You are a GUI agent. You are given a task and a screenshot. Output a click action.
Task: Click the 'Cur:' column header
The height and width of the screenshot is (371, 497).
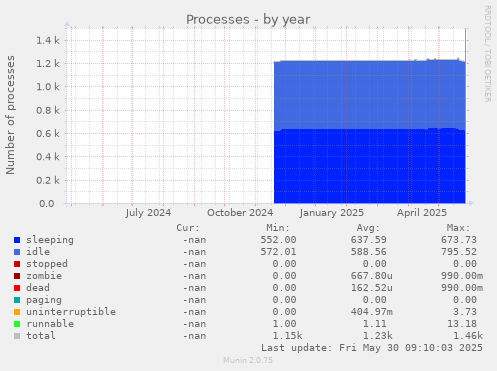pos(188,228)
